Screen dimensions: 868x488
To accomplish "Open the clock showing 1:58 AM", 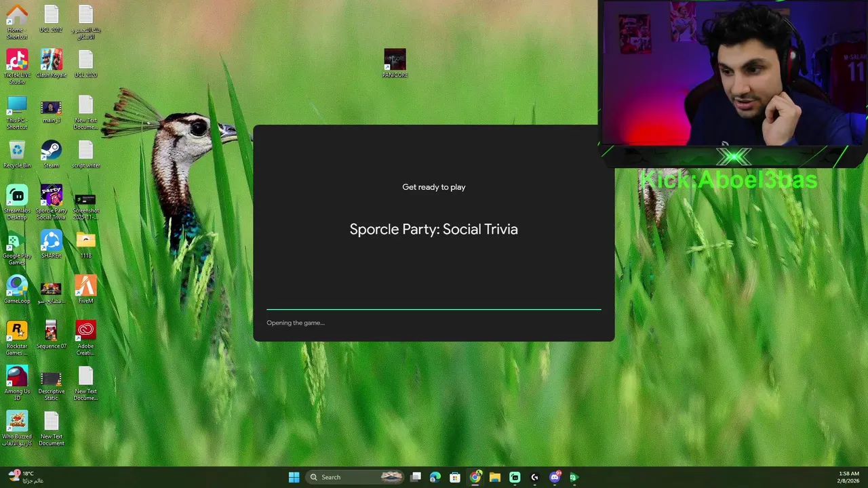I will click(x=849, y=477).
